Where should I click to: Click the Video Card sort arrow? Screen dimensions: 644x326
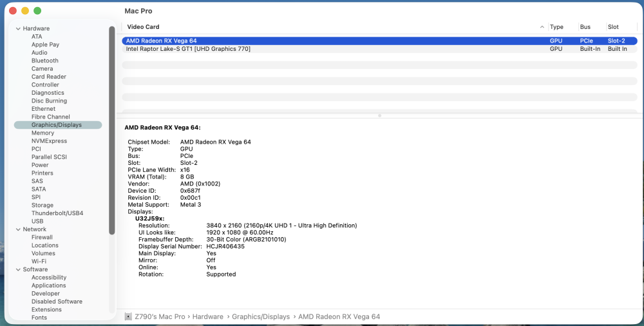click(x=542, y=27)
